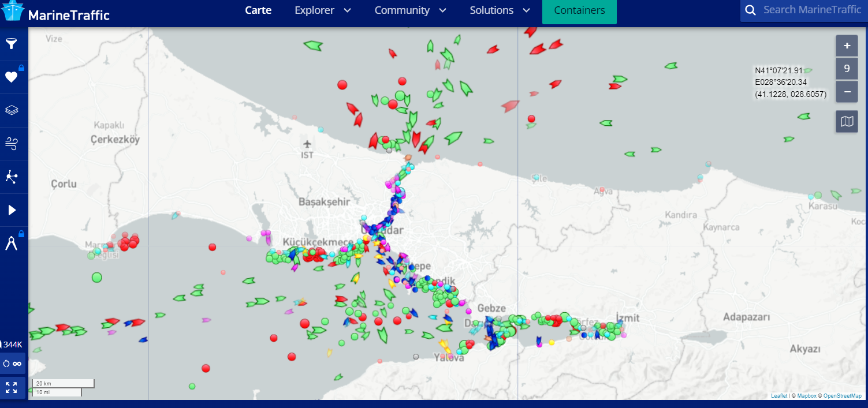Click the MarineTraffic logo
The image size is (868, 408).
pyautogui.click(x=55, y=12)
